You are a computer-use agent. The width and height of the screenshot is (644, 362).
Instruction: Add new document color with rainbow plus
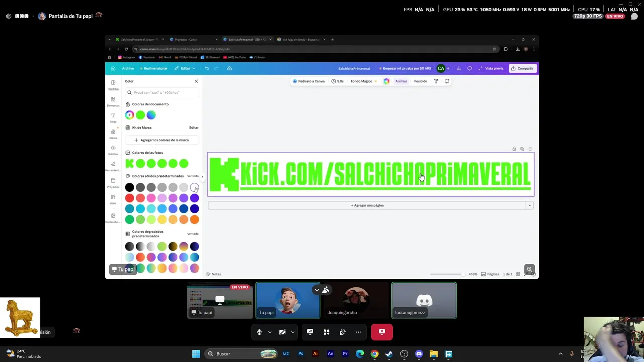(129, 115)
